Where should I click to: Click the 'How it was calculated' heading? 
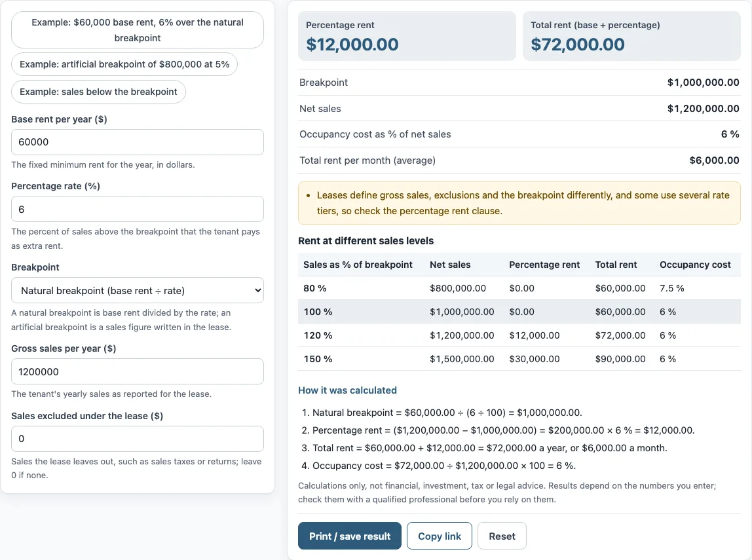click(x=347, y=390)
